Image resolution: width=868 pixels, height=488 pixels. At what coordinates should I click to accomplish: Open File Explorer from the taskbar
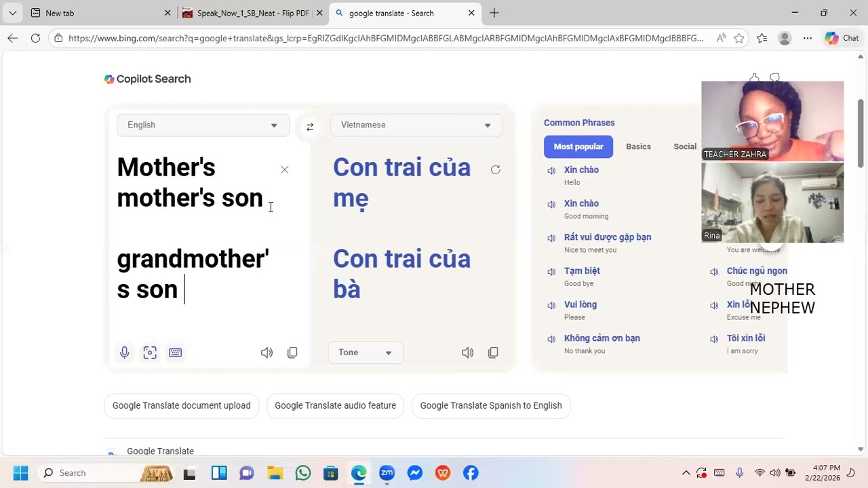[275, 473]
